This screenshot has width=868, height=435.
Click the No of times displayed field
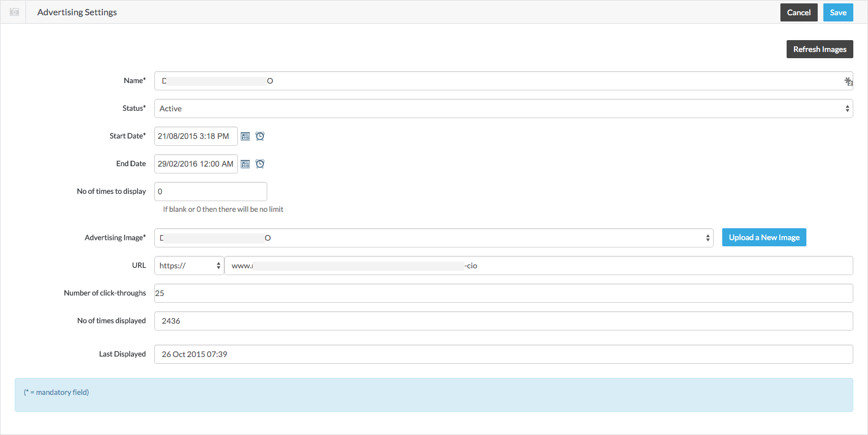[503, 320]
